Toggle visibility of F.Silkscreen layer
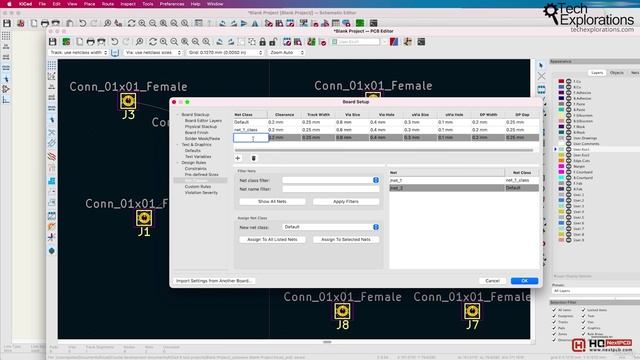640x360 pixels. click(569, 116)
